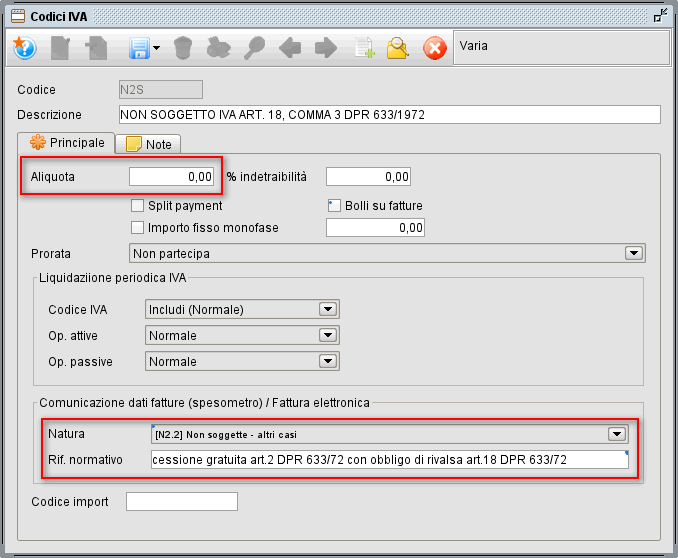Enable the Importo fisso monofase checkbox
This screenshot has height=558, width=678.
[138, 228]
